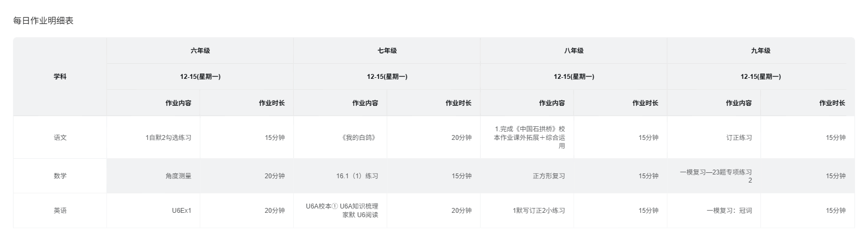Image resolution: width=868 pixels, height=242 pixels.
Task: Click the 每日作业明细表 title
Action: tap(43, 21)
